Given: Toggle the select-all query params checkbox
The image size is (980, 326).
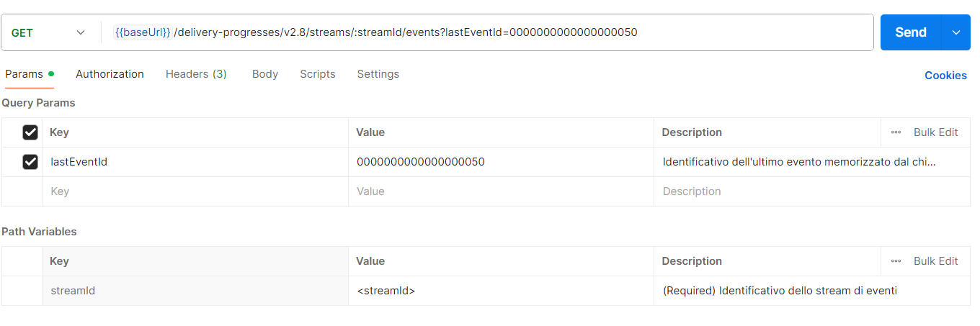Looking at the screenshot, I should point(30,132).
